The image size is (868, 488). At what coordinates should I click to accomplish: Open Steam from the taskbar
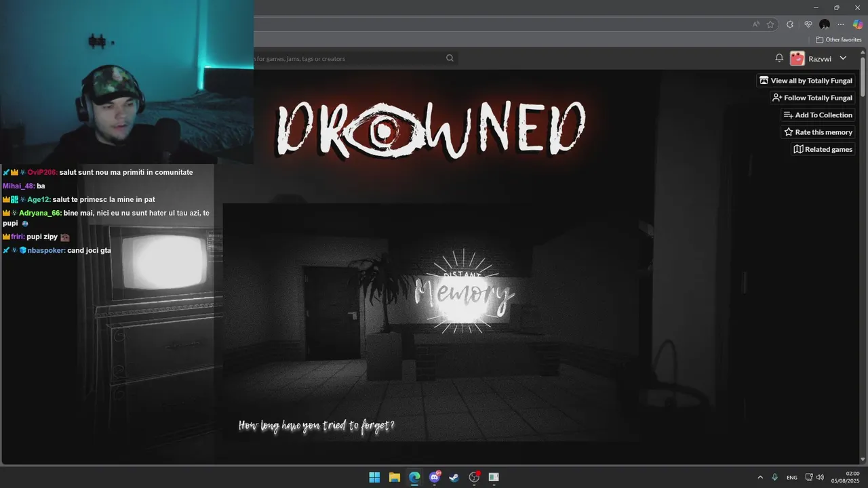454,477
